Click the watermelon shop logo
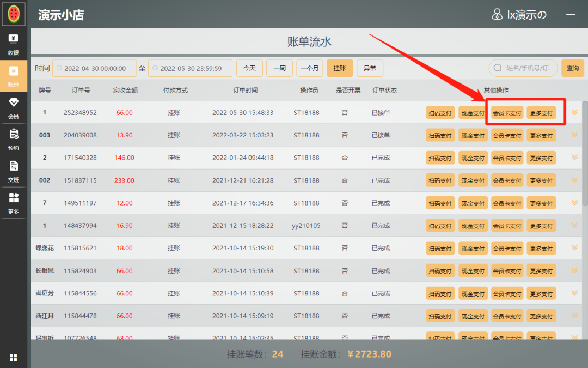Image resolution: width=588 pixels, height=368 pixels. coord(14,14)
